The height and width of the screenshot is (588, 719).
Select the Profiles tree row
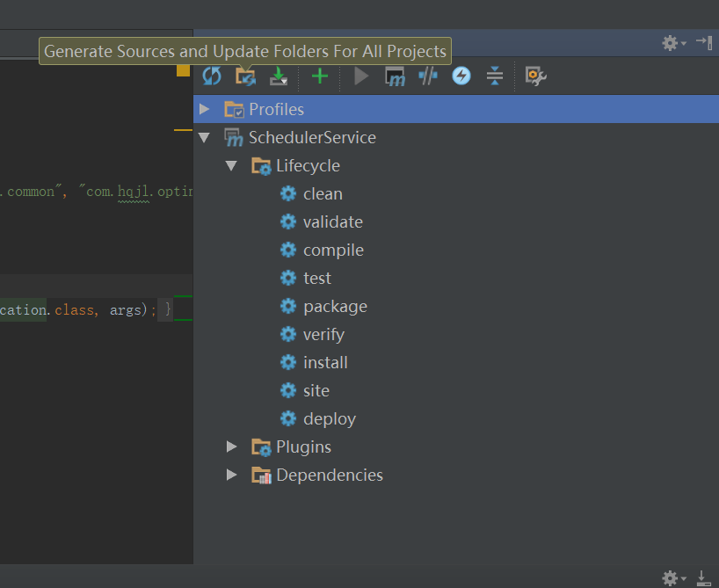point(456,109)
